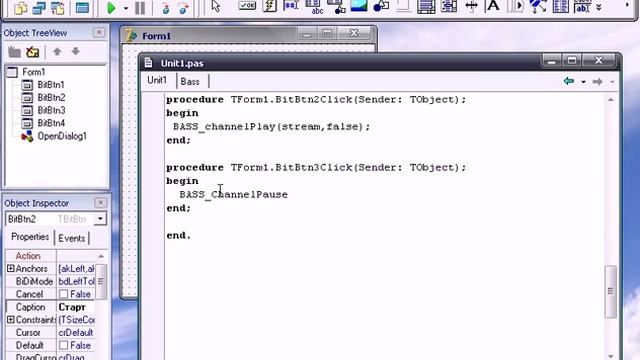Toggle the Default property checkbox

pos(63,345)
